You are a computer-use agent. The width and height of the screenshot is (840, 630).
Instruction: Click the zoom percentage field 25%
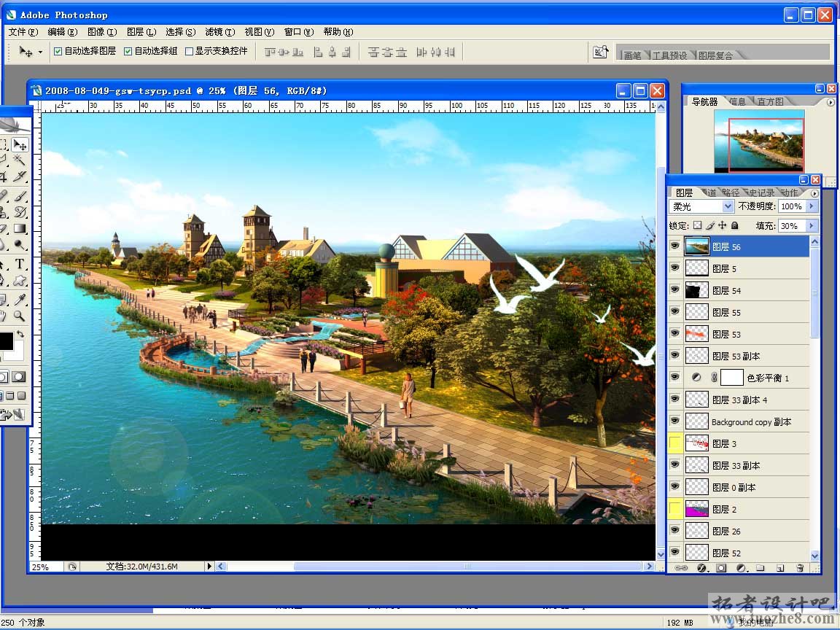[46, 567]
